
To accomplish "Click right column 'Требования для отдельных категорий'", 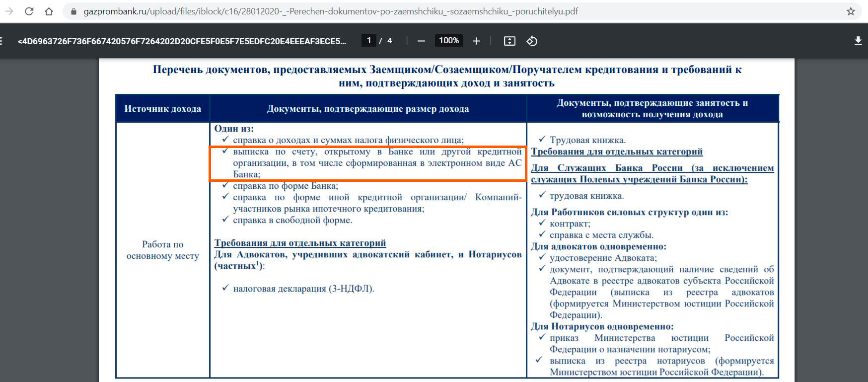I will [x=617, y=152].
